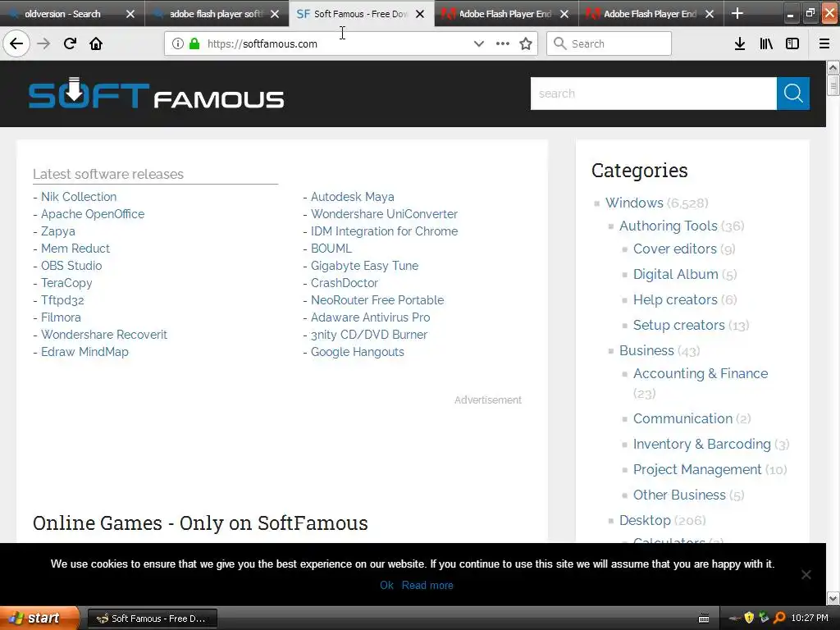Click the forward navigation arrow
Viewport: 840px width, 630px height.
pyautogui.click(x=43, y=43)
